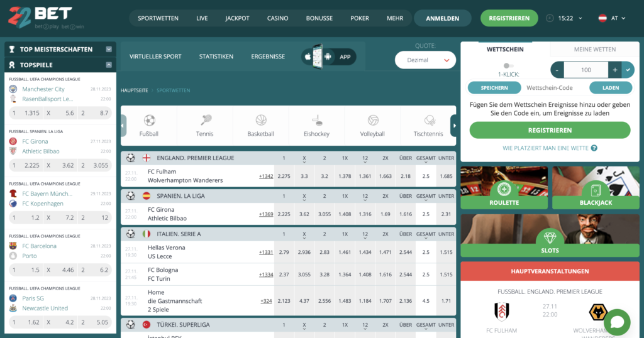Open the Bonusse menu
644x338 pixels.
click(319, 18)
